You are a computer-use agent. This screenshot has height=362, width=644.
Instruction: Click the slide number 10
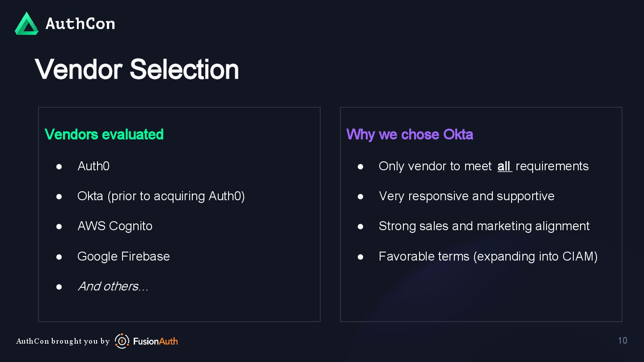[623, 341]
